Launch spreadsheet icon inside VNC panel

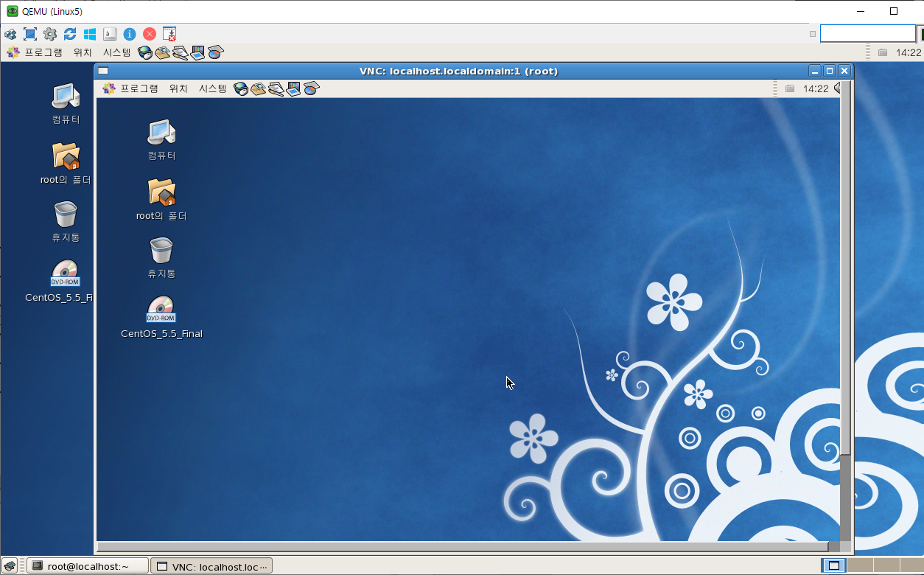[x=311, y=88]
